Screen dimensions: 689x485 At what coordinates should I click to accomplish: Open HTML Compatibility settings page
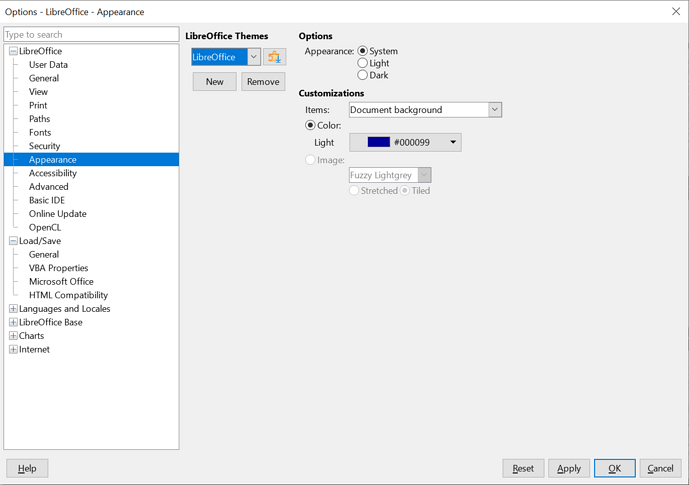tap(68, 295)
